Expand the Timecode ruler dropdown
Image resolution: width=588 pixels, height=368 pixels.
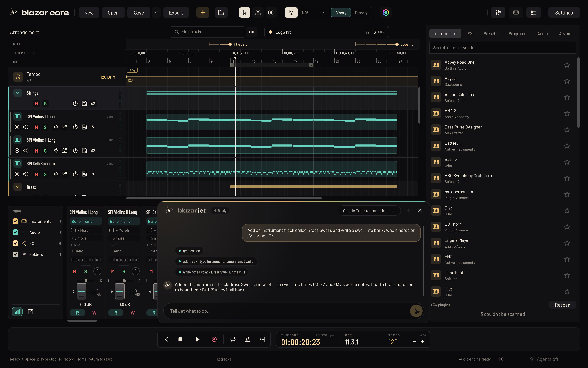(x=34, y=53)
